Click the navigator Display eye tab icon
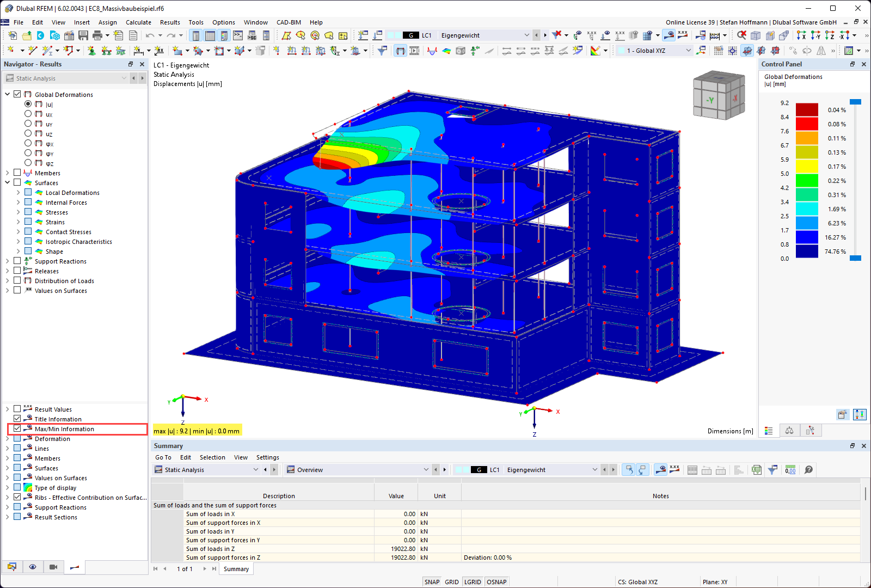 (x=33, y=567)
